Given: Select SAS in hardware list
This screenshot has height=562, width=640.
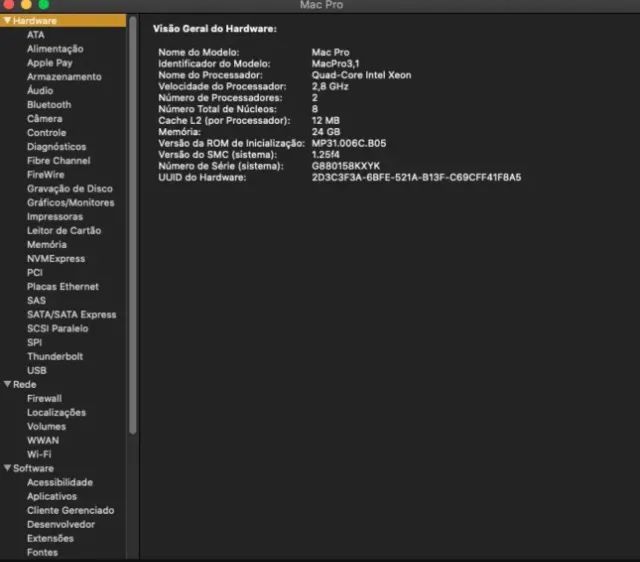Looking at the screenshot, I should click(36, 300).
